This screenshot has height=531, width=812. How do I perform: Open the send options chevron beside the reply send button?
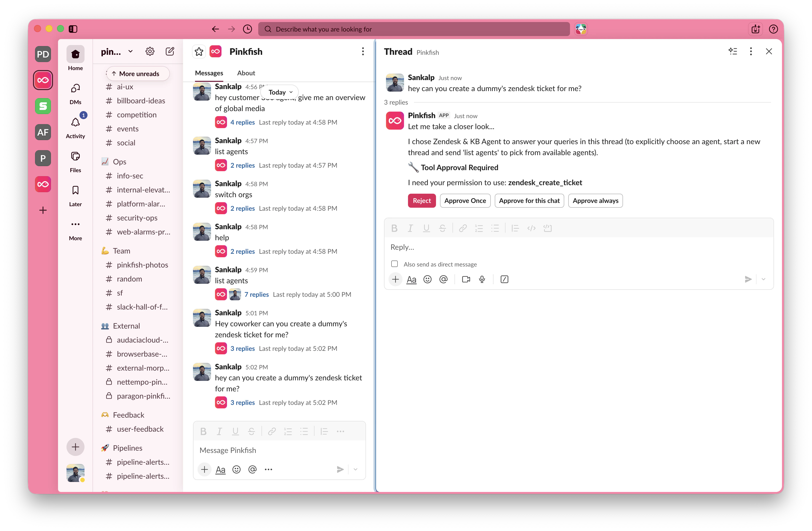(763, 279)
